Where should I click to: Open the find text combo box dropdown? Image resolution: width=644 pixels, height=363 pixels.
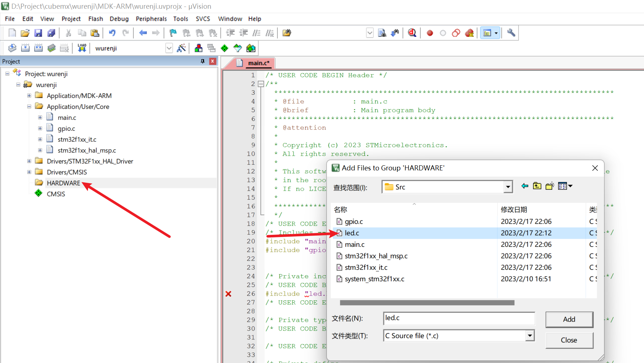(370, 33)
